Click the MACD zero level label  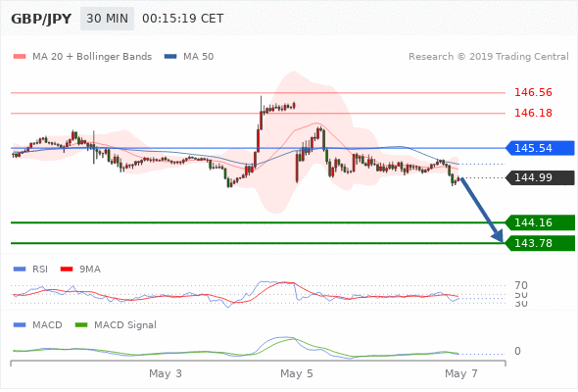pyautogui.click(x=517, y=351)
